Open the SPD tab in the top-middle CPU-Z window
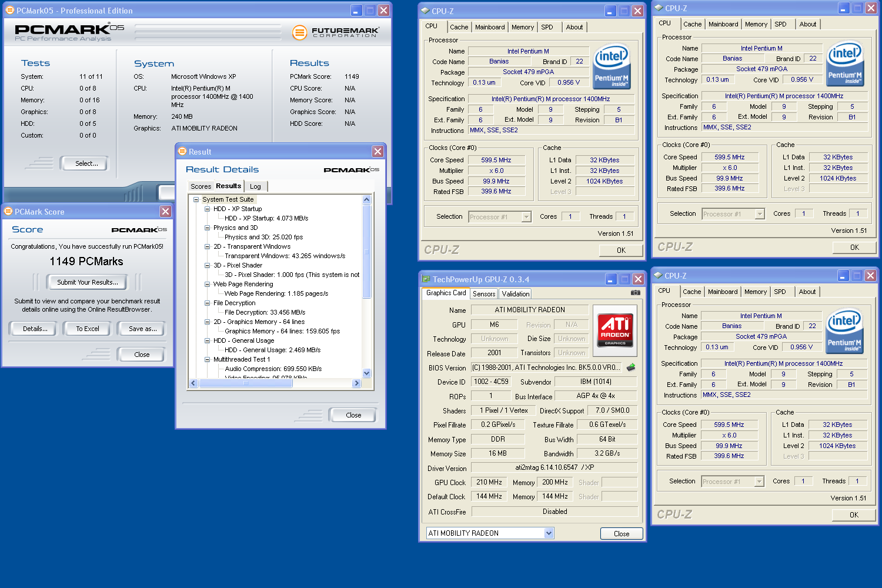The width and height of the screenshot is (882, 588). [547, 27]
